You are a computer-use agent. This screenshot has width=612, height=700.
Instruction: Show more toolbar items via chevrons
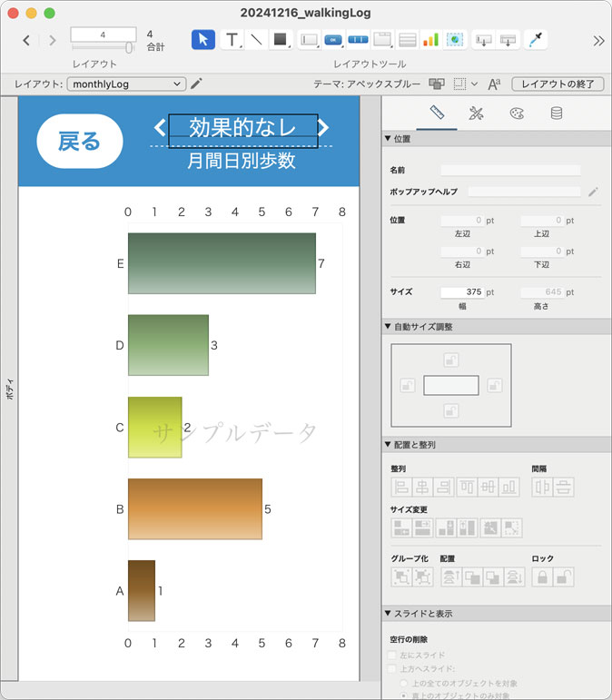tap(598, 41)
